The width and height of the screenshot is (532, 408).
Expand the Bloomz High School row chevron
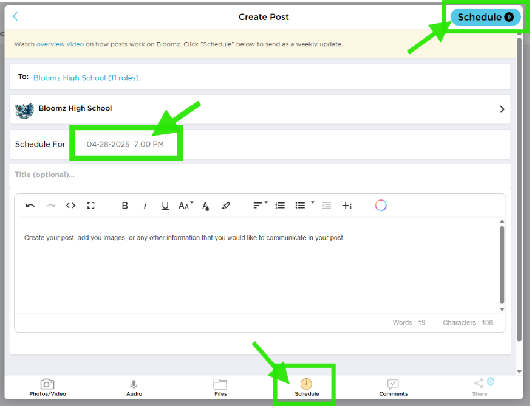(x=502, y=109)
